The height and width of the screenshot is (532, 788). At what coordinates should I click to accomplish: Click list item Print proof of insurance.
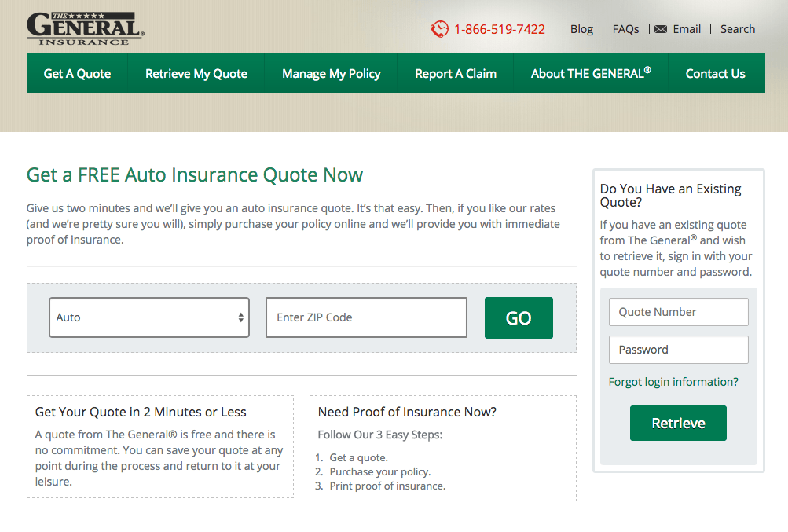tap(387, 486)
